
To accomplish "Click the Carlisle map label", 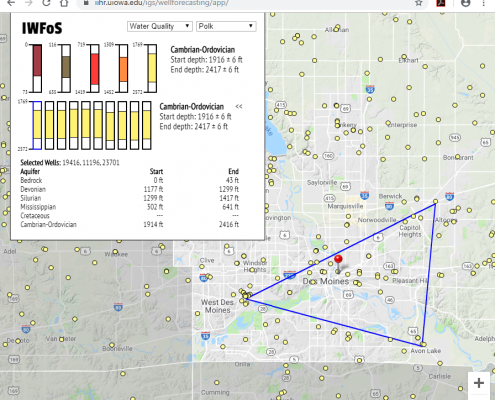I will [x=440, y=376].
